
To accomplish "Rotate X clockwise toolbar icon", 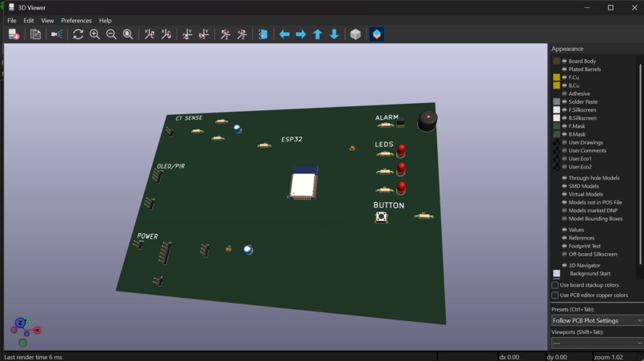I will (x=149, y=34).
